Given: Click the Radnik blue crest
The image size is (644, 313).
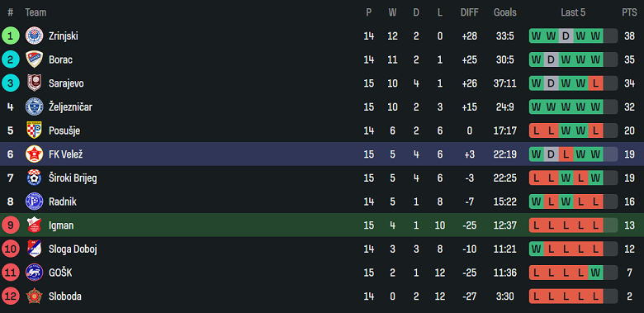Looking at the screenshot, I should coord(34,202).
